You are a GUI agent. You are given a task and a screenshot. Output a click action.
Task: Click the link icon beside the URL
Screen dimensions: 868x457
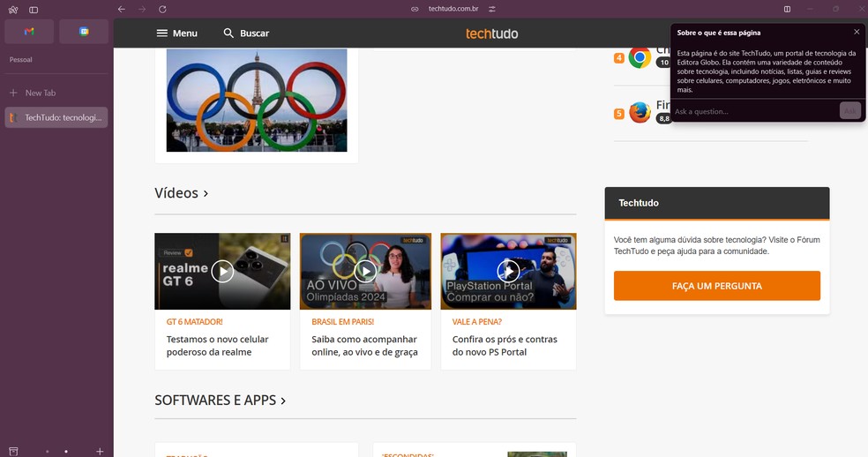(415, 9)
